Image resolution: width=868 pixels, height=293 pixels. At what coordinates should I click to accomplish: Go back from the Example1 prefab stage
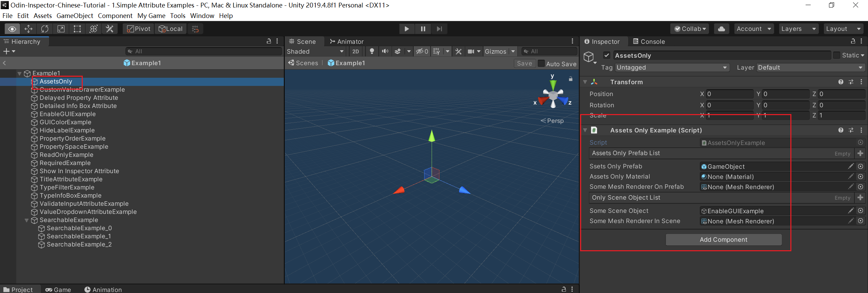click(4, 63)
